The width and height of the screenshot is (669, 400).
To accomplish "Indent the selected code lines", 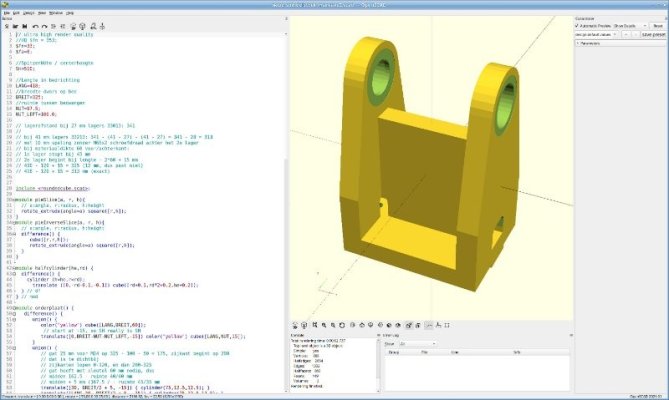I will click(x=63, y=26).
